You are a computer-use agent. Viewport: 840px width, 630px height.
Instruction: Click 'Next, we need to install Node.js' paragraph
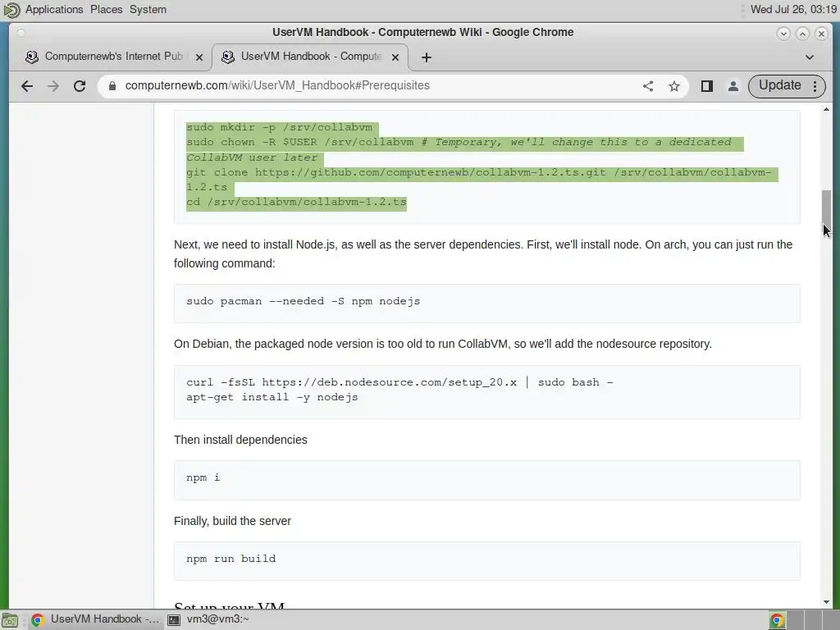pyautogui.click(x=483, y=254)
